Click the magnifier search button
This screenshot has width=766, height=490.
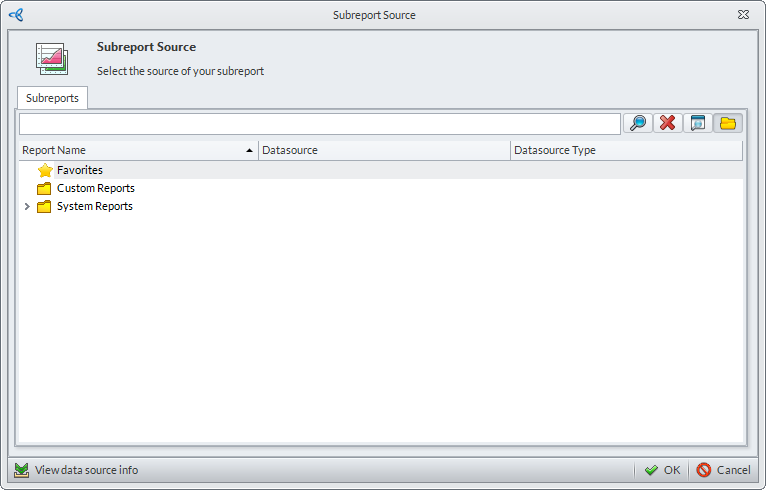(638, 123)
